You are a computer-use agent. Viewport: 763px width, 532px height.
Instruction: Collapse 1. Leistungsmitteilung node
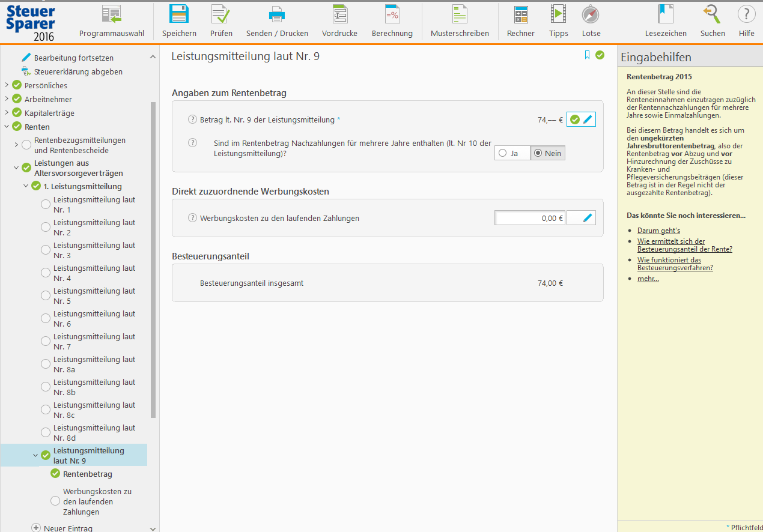click(26, 186)
